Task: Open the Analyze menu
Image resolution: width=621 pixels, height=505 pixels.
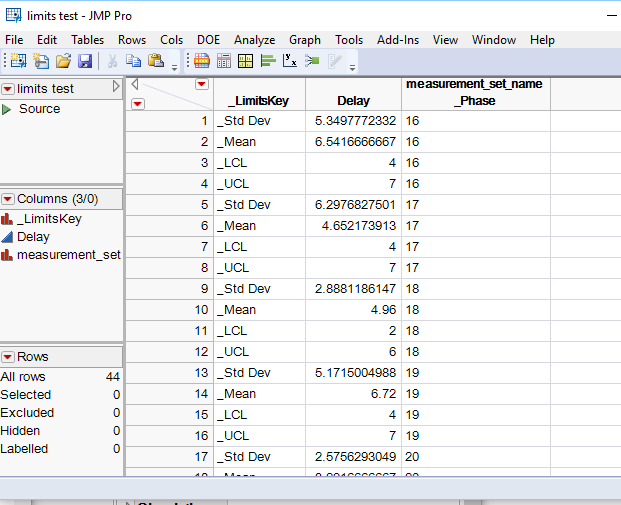Action: coord(255,40)
